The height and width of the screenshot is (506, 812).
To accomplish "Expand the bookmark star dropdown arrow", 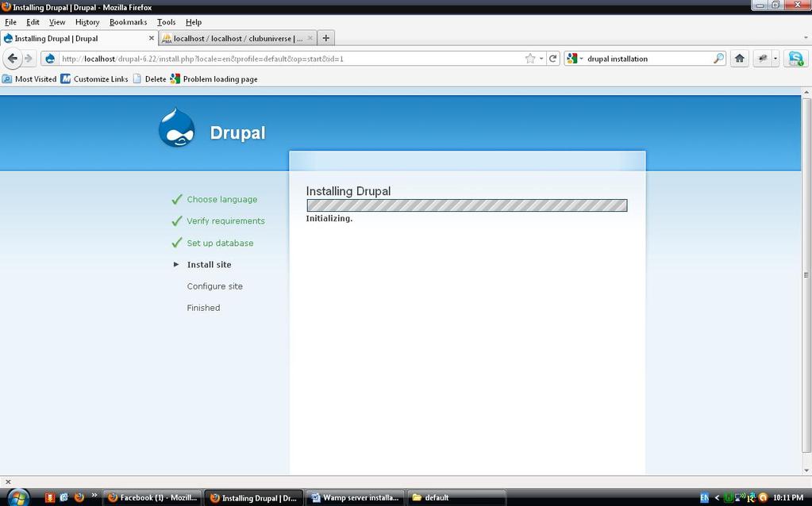I will click(x=541, y=59).
